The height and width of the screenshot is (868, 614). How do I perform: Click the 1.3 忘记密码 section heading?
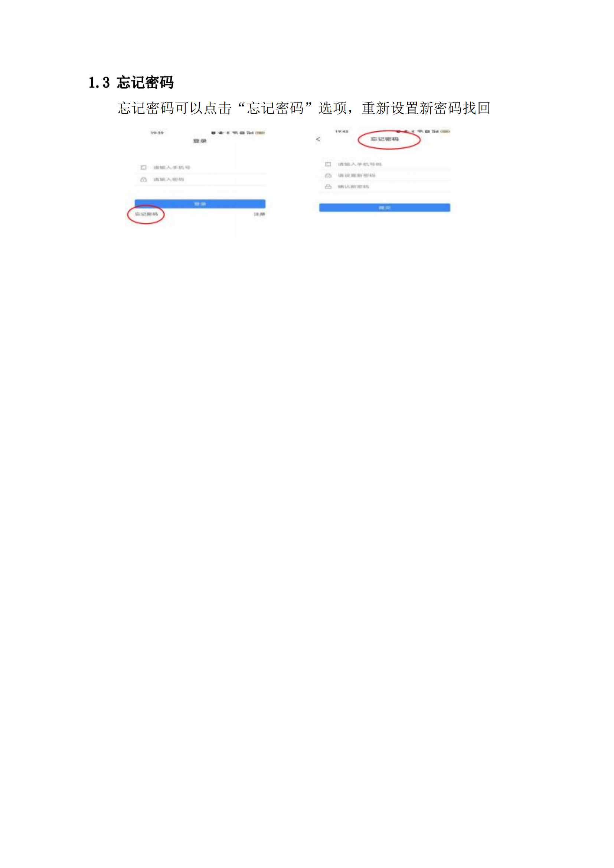(x=131, y=82)
